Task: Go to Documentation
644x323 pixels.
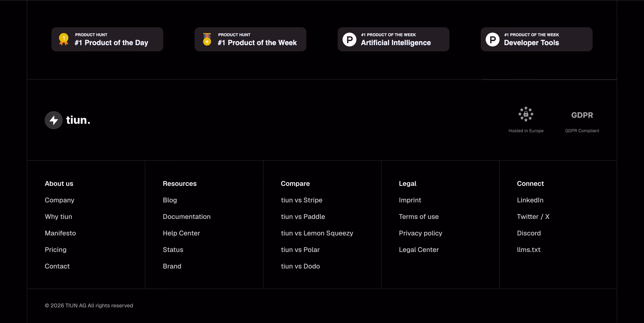Action: click(186, 217)
